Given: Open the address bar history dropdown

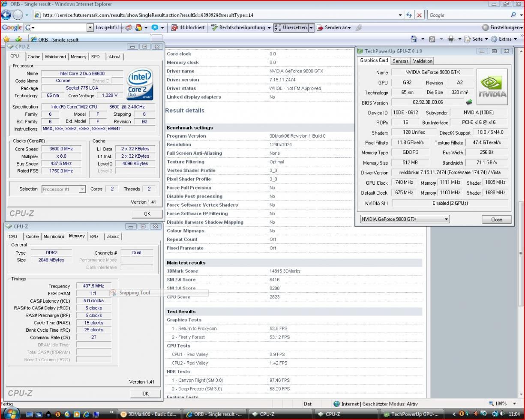Looking at the screenshot, I should pyautogui.click(x=400, y=15).
